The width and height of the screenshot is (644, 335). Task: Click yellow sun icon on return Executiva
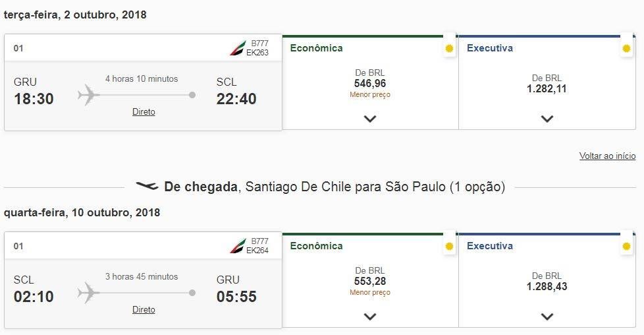pyautogui.click(x=626, y=247)
